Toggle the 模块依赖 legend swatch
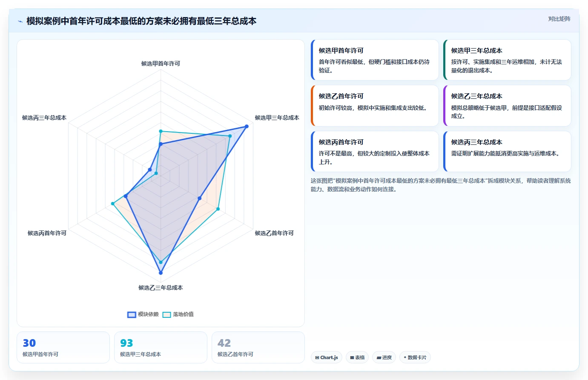588x380 pixels. click(132, 314)
